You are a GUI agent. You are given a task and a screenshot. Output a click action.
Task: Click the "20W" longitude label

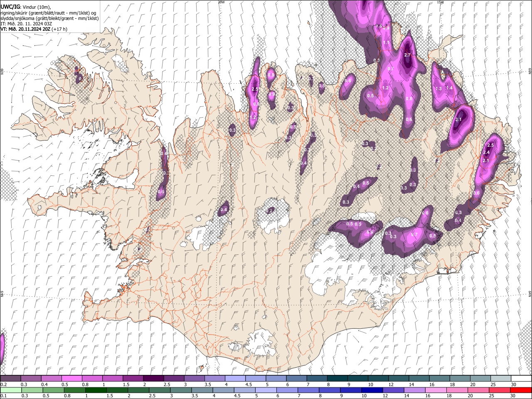click(221, 2)
